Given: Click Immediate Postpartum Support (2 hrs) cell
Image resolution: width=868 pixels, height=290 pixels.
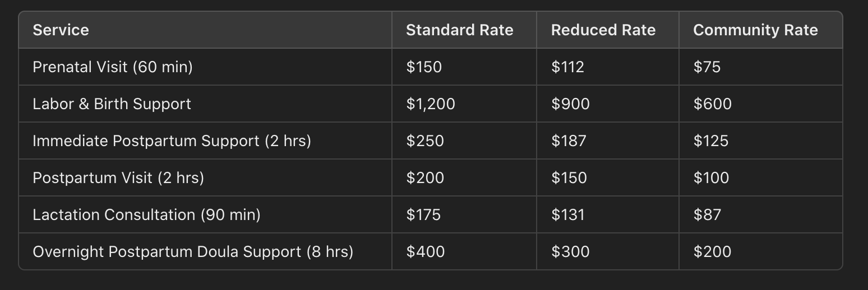Looking at the screenshot, I should point(205,141).
